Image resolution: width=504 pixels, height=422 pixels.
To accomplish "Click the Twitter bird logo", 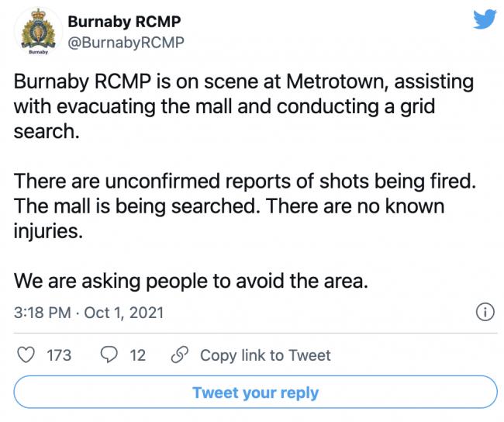I will pos(485,19).
